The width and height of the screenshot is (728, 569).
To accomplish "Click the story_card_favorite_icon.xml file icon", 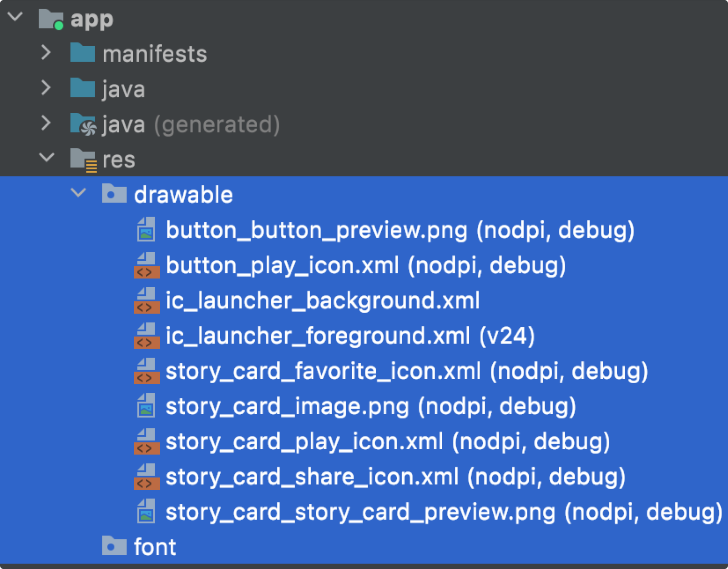I will pos(147,371).
